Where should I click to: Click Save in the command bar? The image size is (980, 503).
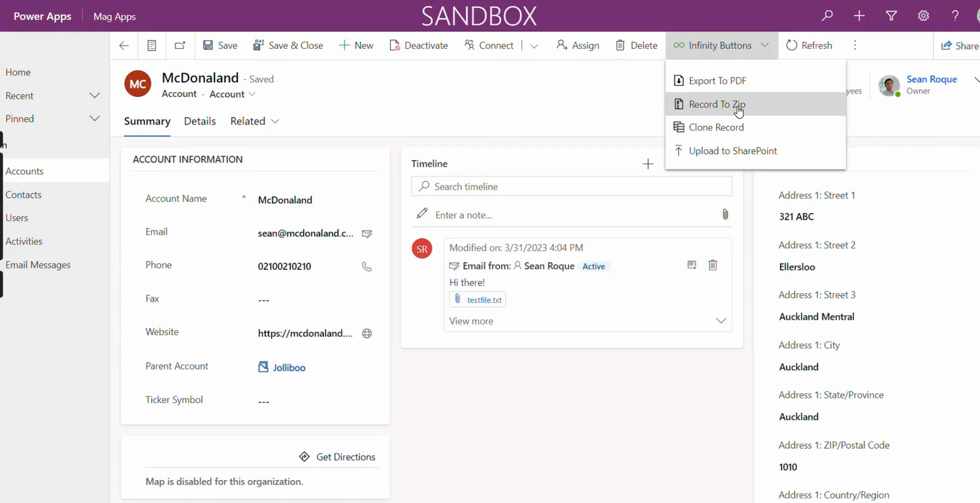pyautogui.click(x=220, y=46)
